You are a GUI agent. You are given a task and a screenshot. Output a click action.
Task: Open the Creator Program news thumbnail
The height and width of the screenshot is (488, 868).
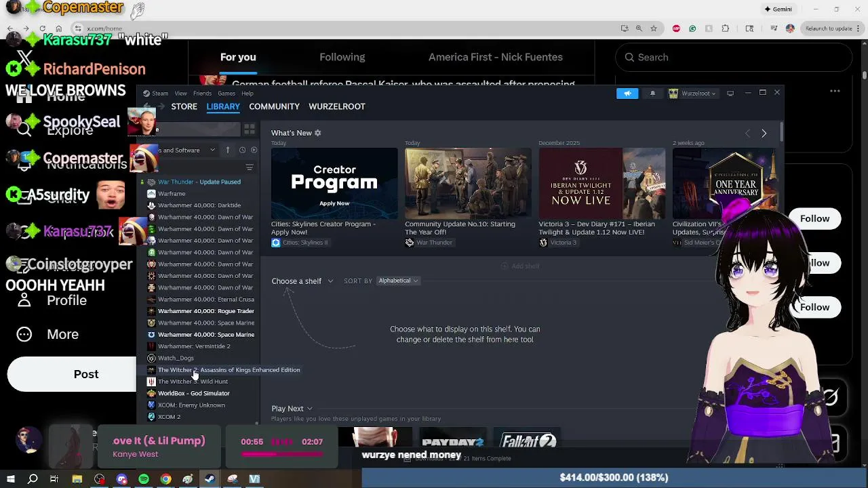tap(334, 183)
